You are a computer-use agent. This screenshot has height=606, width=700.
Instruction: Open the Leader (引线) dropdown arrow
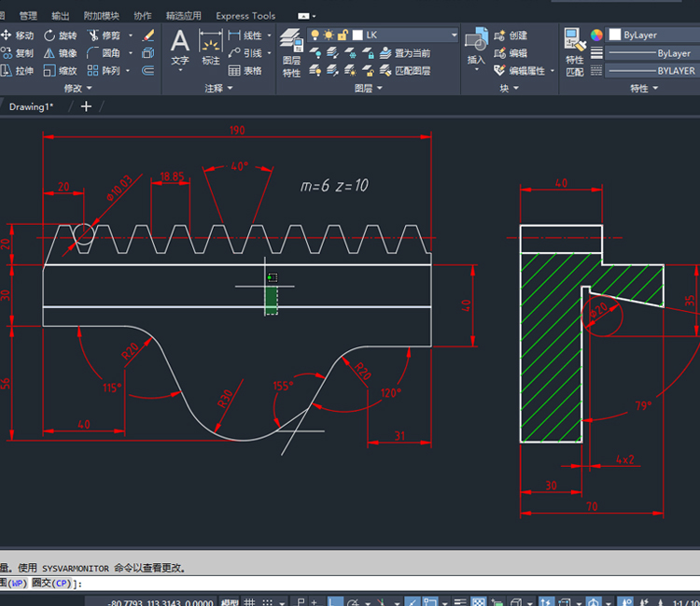[269, 53]
